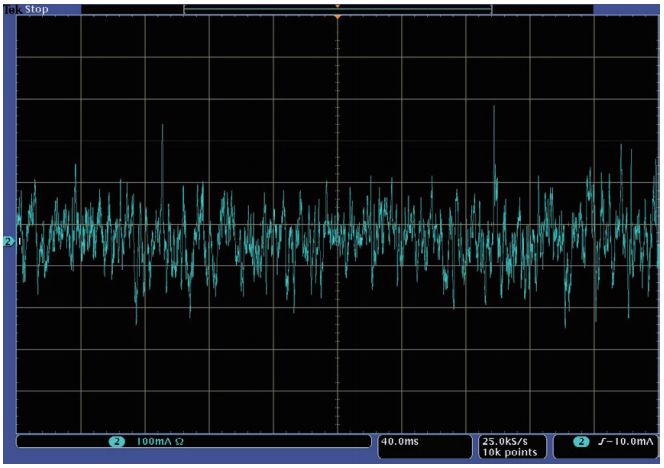The height and width of the screenshot is (468, 664).
Task: Click the trigger source channel 2 badge
Action: (581, 442)
